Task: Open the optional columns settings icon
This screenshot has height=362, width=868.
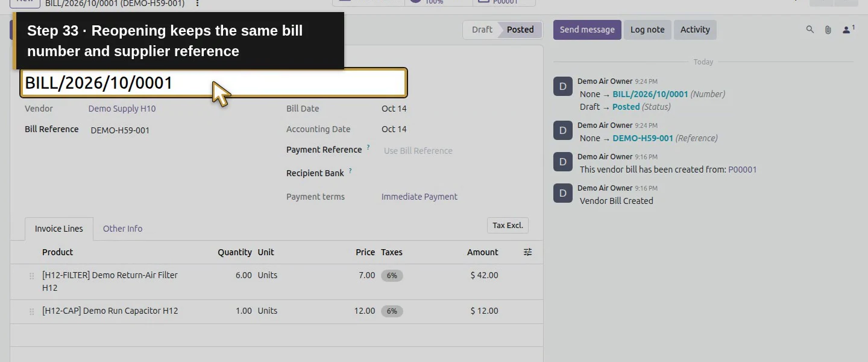Action: (527, 252)
